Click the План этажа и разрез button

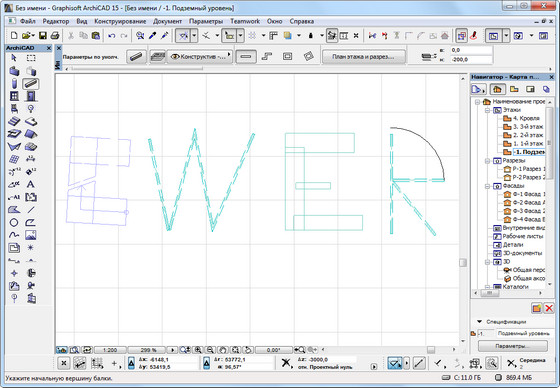pyautogui.click(x=364, y=56)
